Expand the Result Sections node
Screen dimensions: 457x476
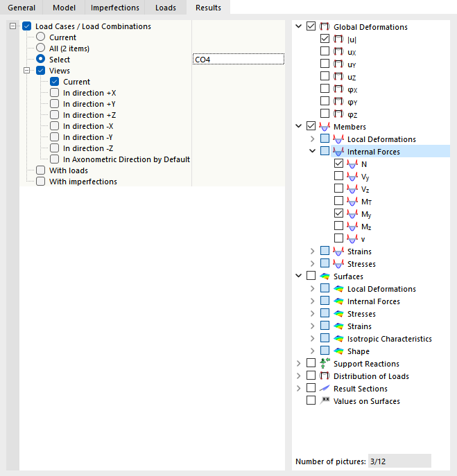click(x=299, y=388)
